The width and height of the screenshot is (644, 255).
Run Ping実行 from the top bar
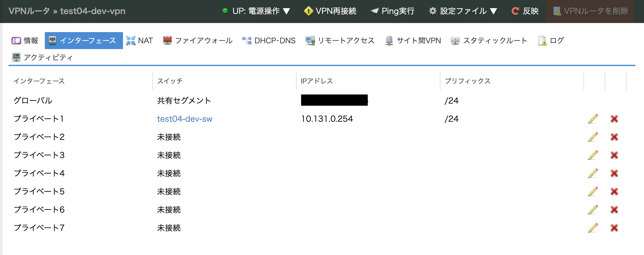click(393, 11)
